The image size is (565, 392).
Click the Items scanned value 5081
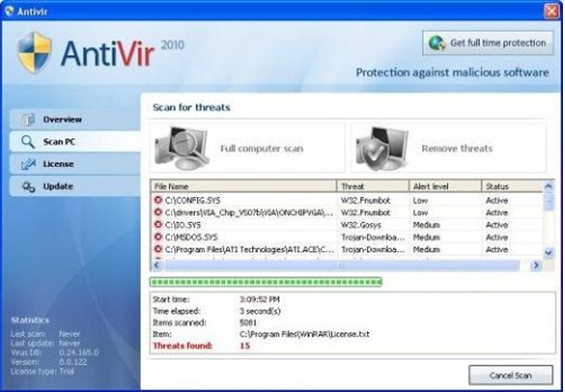248,322
